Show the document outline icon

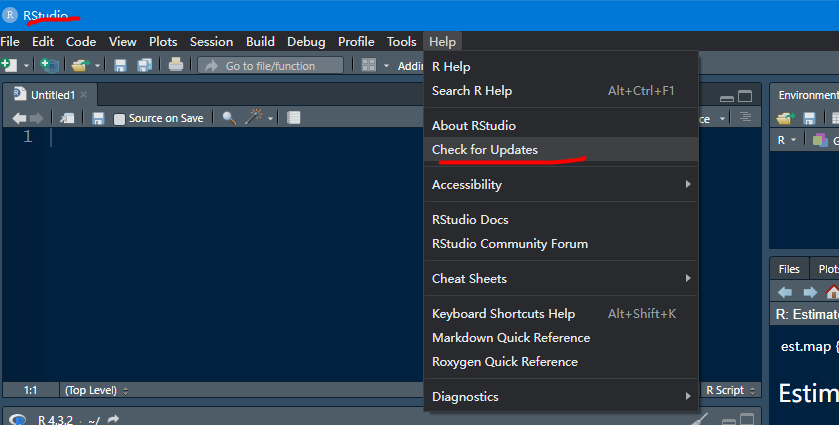(x=745, y=117)
